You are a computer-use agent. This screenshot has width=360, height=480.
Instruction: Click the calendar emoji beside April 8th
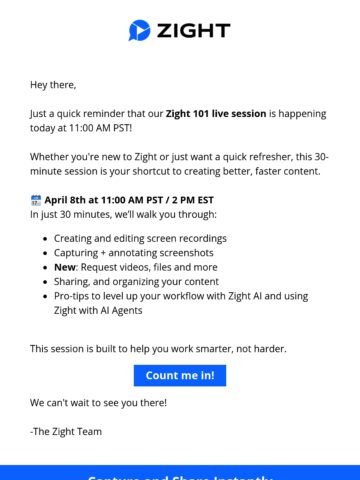[x=36, y=200]
